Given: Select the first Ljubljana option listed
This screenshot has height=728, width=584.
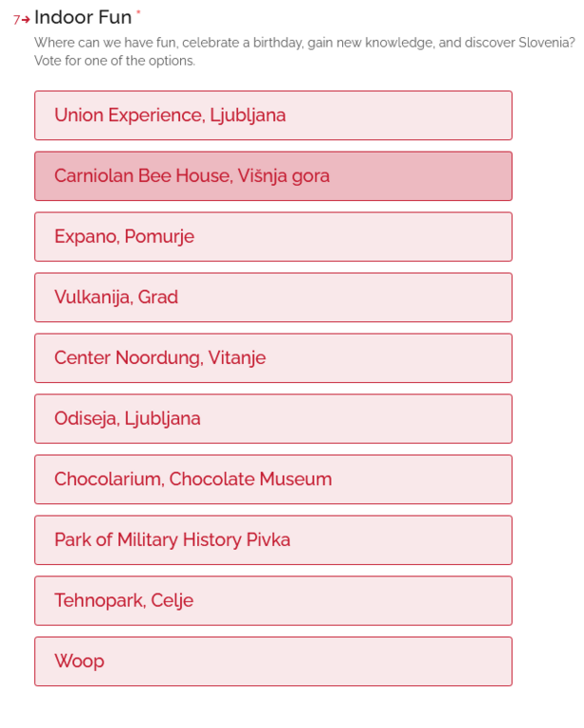Looking at the screenshot, I should 273,116.
